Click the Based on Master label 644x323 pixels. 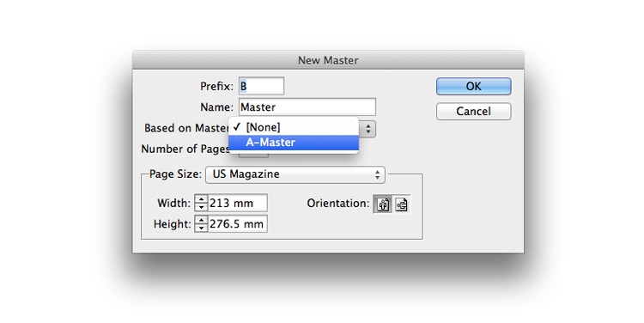186,128
